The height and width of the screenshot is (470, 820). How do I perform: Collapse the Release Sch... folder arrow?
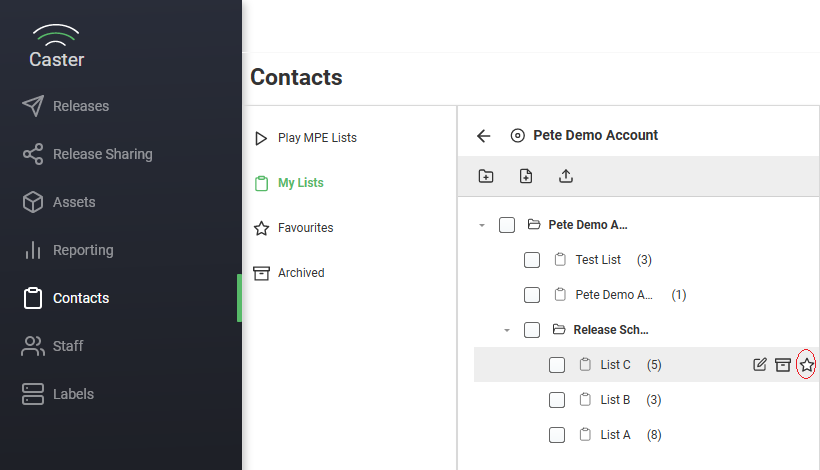(x=507, y=330)
